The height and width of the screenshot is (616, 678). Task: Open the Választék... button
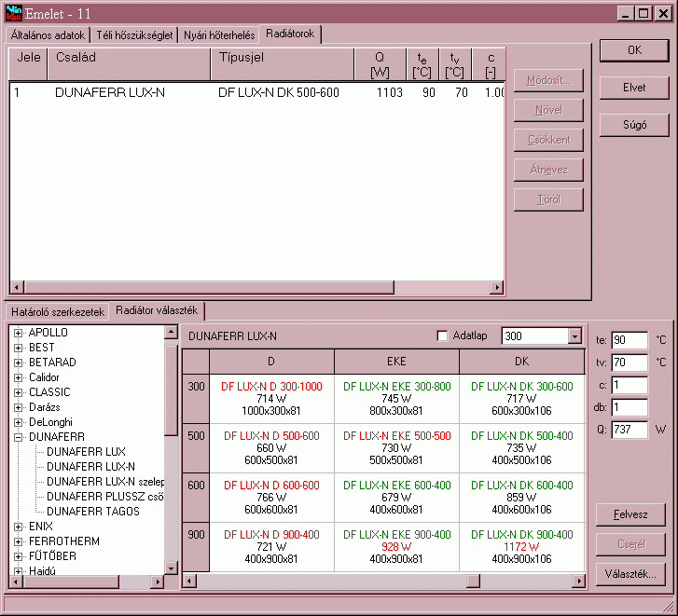[630, 574]
